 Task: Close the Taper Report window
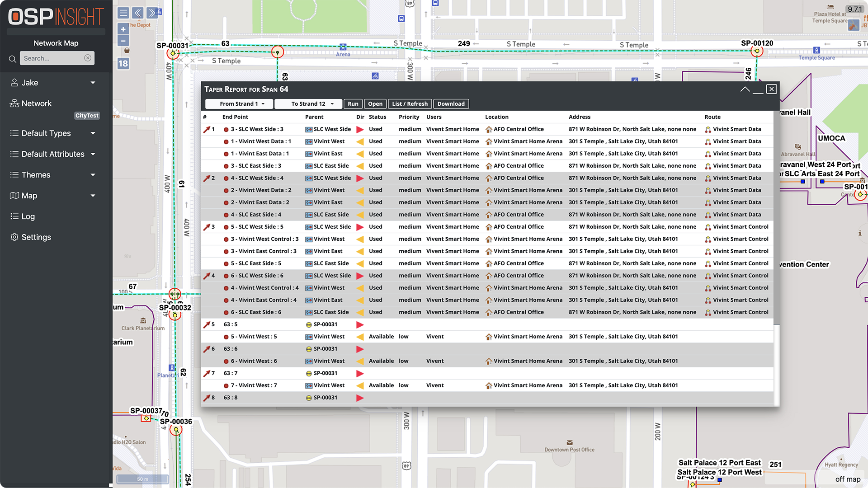click(x=772, y=89)
